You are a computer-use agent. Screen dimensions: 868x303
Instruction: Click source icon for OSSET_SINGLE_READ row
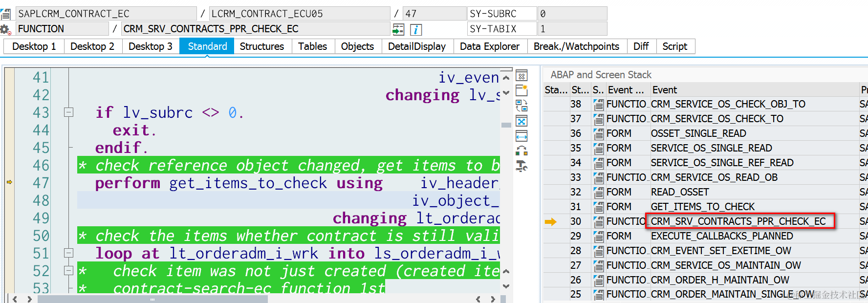click(x=598, y=133)
